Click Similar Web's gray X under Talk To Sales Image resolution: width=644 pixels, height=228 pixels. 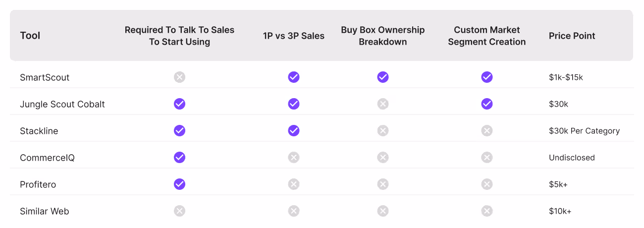tap(179, 211)
